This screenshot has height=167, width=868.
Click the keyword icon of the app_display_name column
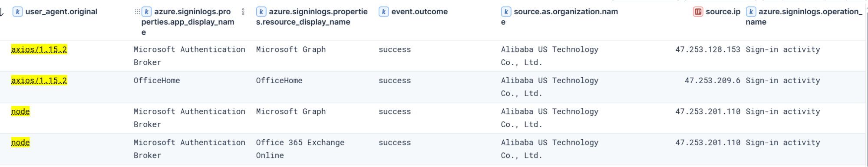[x=146, y=12]
